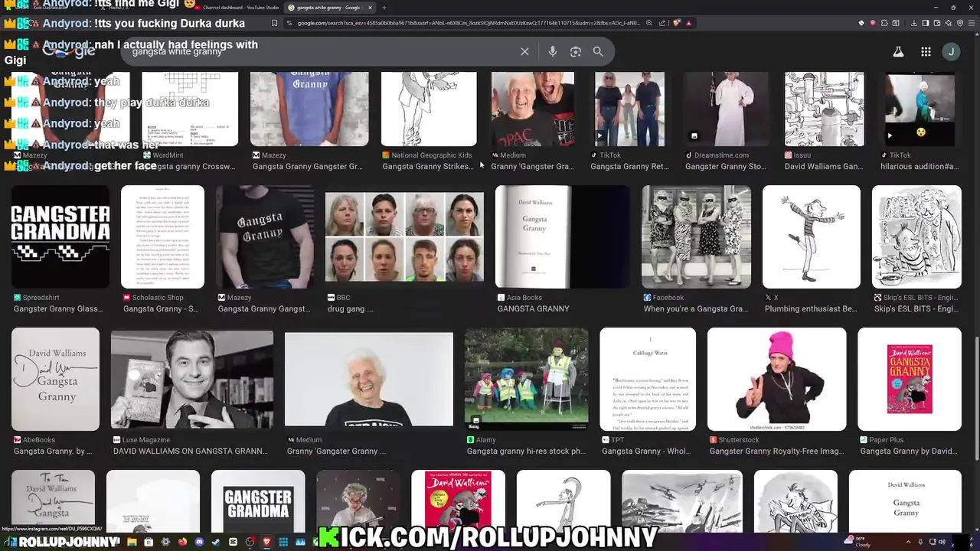Click 'DAVID WALLIAMS ON GANGSTA GRANN...' caption
This screenshot has height=551, width=980.
pyautogui.click(x=190, y=452)
